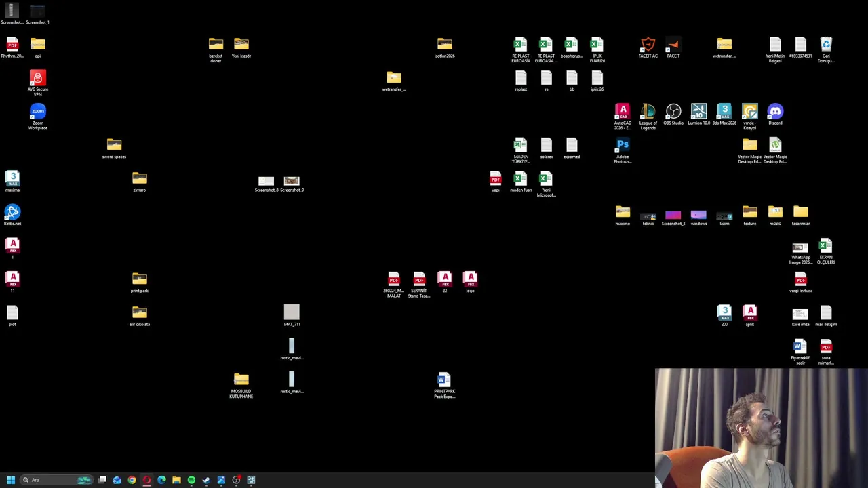
Task: Select the maxima 3ds Max file
Action: click(x=12, y=182)
